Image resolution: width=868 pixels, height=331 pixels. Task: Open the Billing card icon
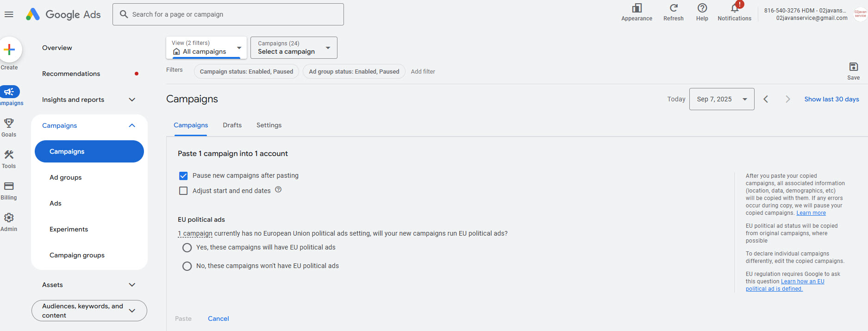(x=9, y=186)
